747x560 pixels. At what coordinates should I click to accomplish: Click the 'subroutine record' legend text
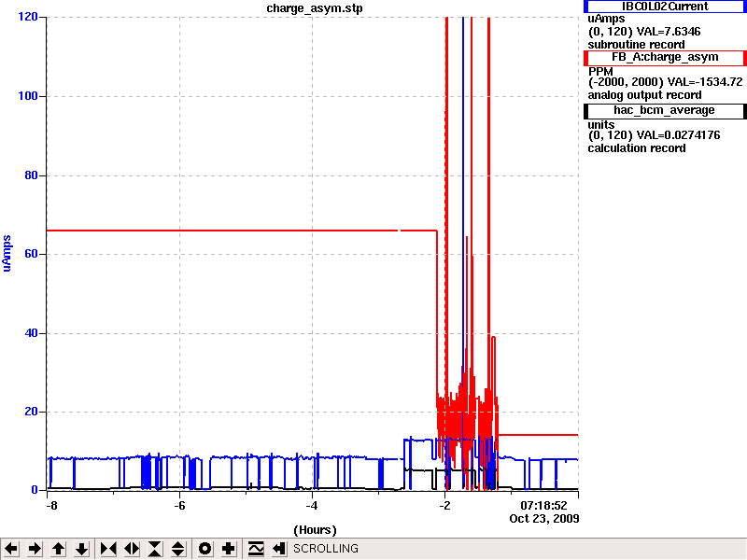pyautogui.click(x=636, y=45)
